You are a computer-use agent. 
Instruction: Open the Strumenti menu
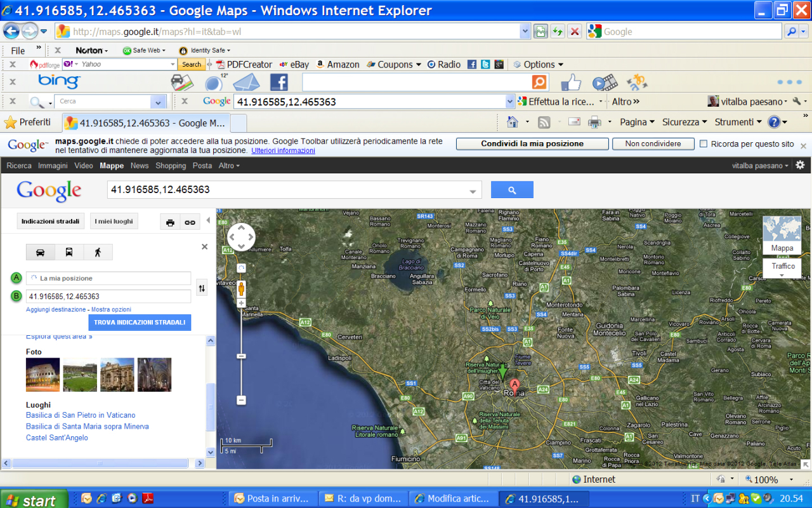pyautogui.click(x=738, y=122)
